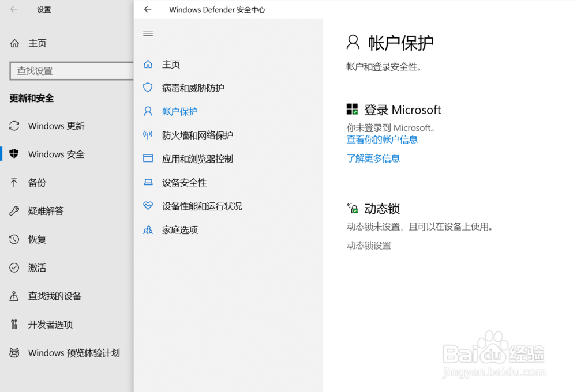Click the 应用和浏览器控制 window icon
Image resolution: width=577 pixels, height=392 pixels.
coord(148,159)
